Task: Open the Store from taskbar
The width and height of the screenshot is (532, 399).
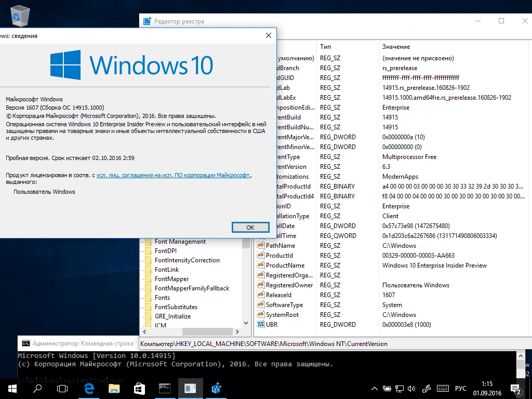Action: [x=139, y=389]
